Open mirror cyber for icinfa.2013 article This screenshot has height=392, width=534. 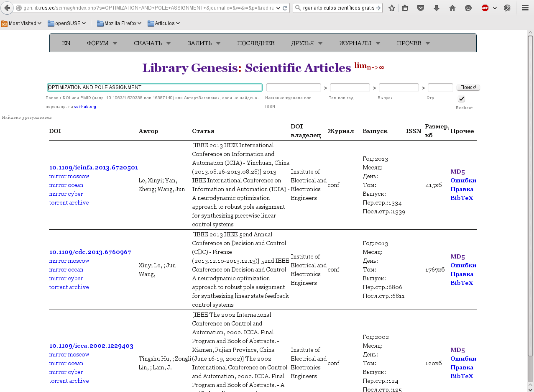point(66,194)
